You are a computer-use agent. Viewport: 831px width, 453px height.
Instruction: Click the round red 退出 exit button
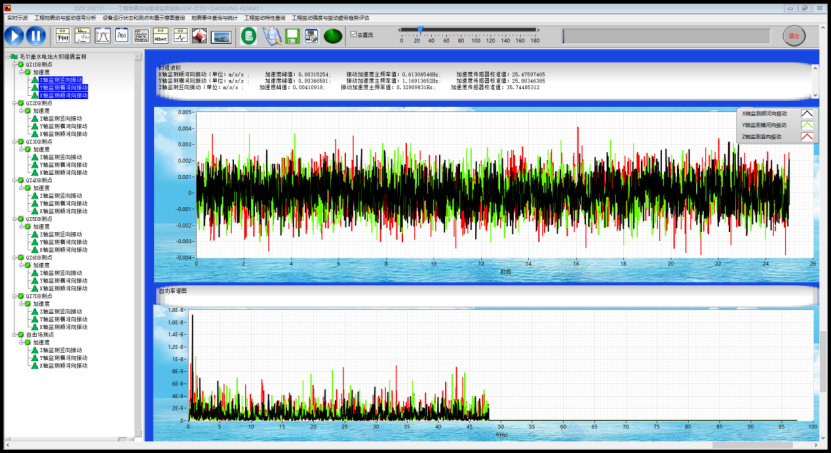pyautogui.click(x=794, y=36)
